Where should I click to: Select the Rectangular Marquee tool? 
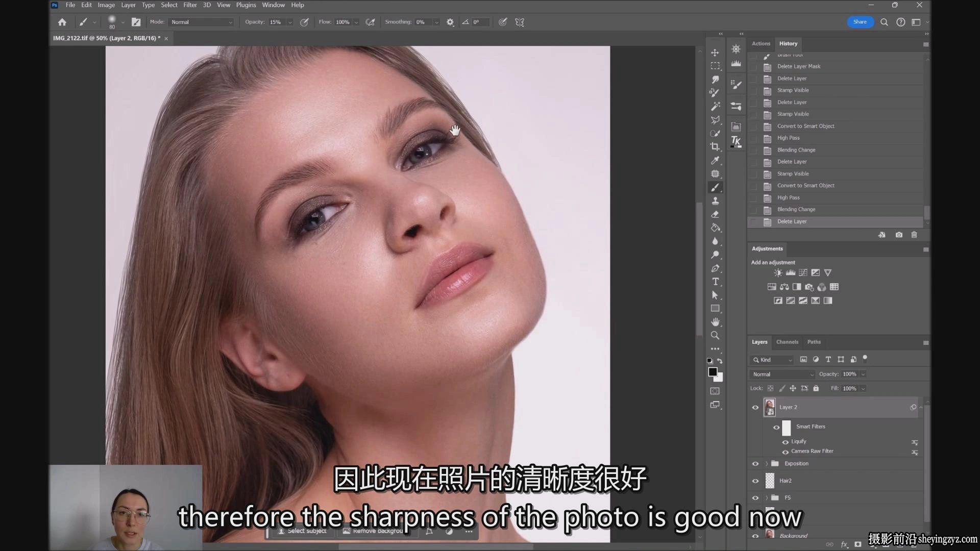[715, 66]
